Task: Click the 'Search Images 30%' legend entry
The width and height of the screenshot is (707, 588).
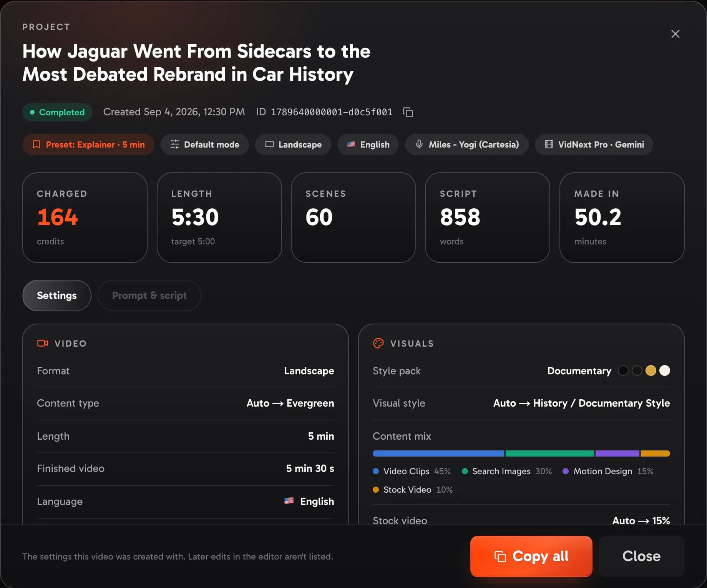Action: point(507,471)
